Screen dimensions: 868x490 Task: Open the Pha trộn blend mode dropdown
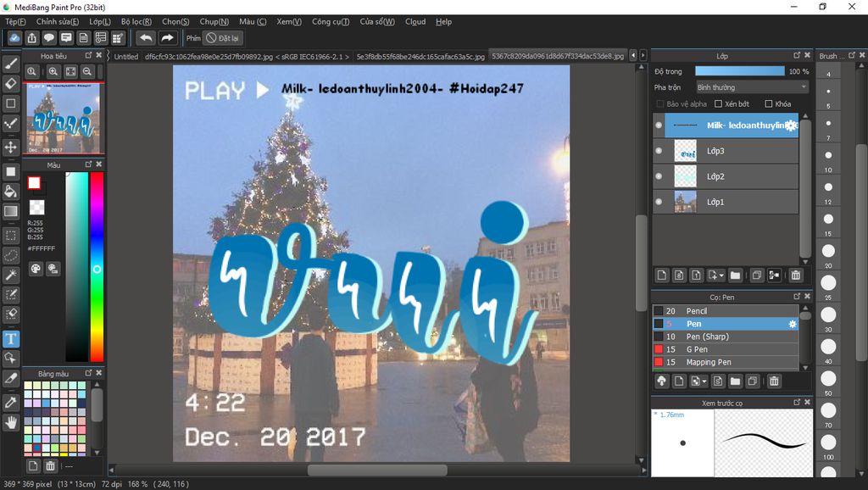click(752, 87)
